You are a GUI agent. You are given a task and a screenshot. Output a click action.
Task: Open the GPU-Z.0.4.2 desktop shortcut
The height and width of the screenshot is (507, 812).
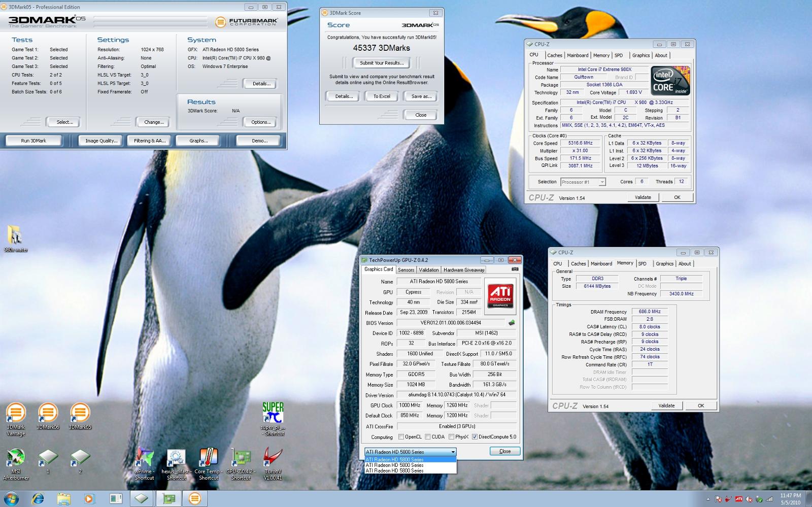(241, 464)
